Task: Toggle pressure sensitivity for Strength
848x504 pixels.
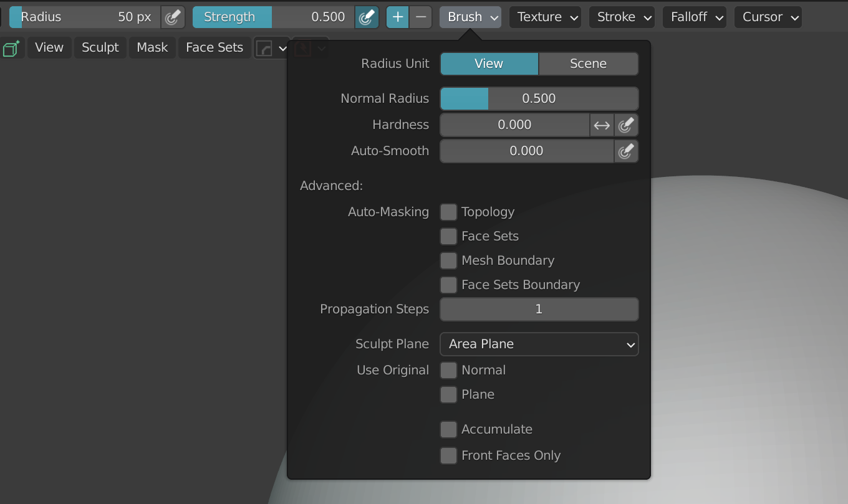Action: pos(367,17)
